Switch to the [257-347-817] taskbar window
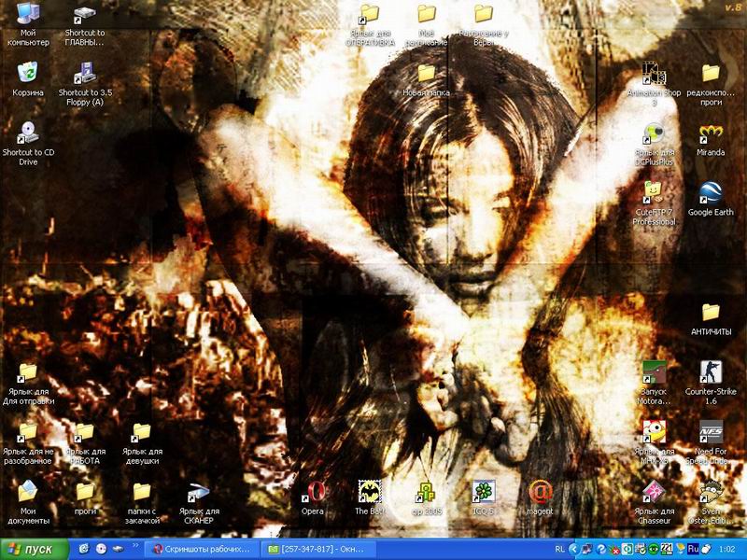747x560 pixels. coord(318,549)
